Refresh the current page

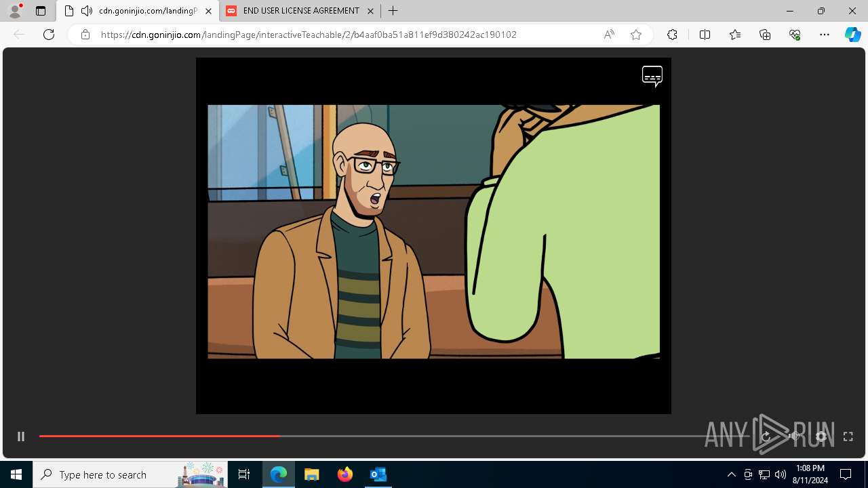click(x=49, y=35)
